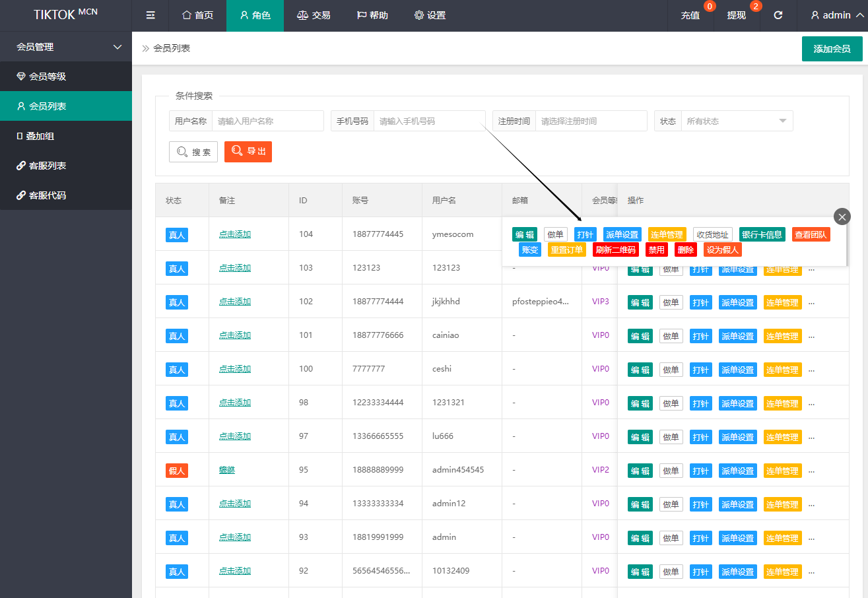
Task: Click 设为假人 in the popup
Action: (x=722, y=249)
